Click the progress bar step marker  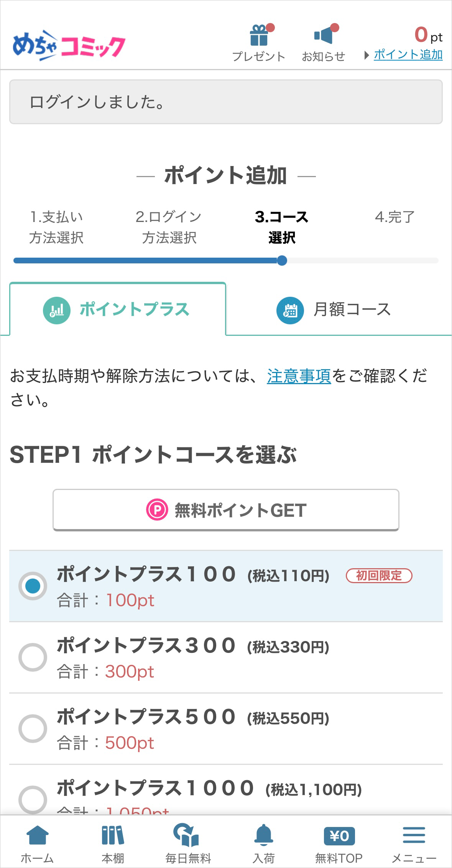(x=282, y=261)
